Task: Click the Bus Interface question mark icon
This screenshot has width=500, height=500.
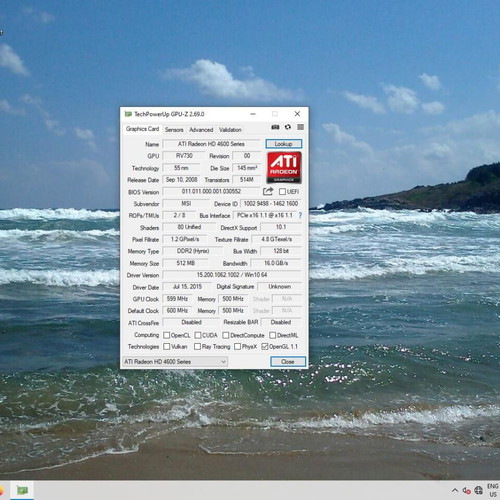Action: (300, 215)
